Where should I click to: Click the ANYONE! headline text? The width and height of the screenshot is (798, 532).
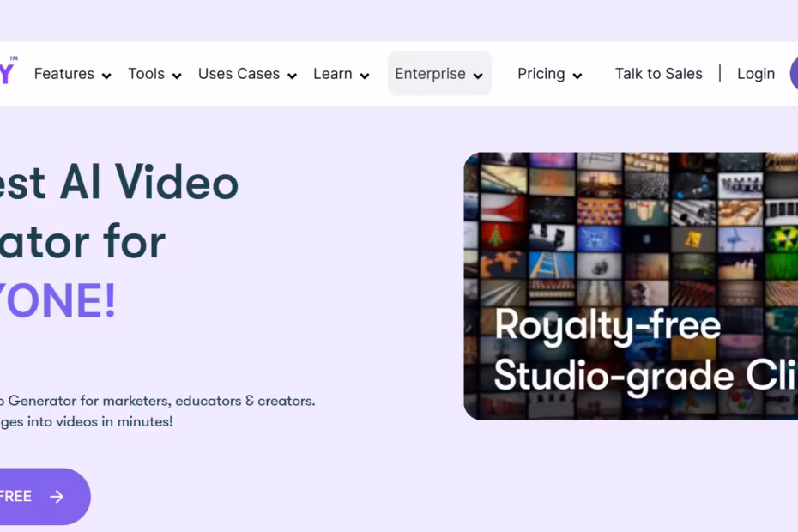[56, 300]
